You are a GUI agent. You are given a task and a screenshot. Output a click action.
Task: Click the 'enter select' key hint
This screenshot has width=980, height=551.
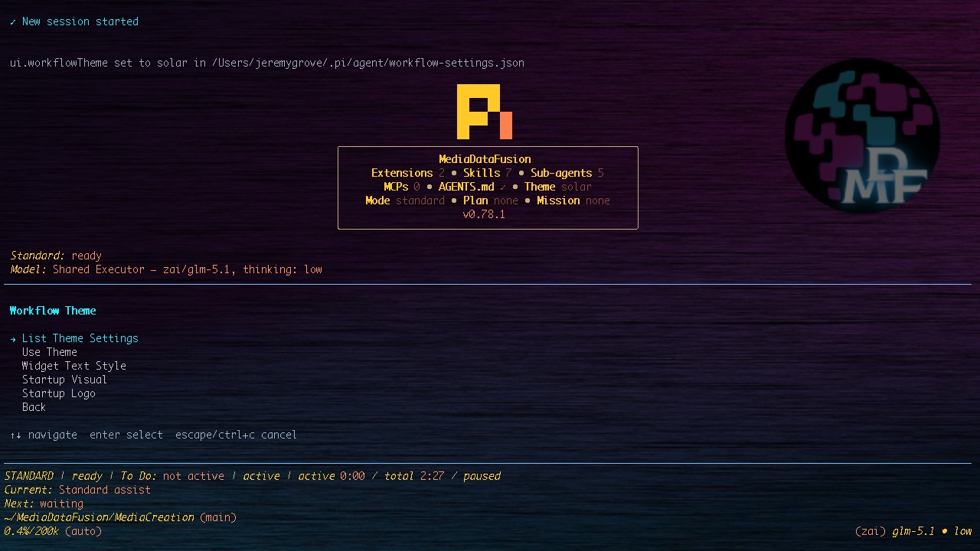click(x=126, y=435)
